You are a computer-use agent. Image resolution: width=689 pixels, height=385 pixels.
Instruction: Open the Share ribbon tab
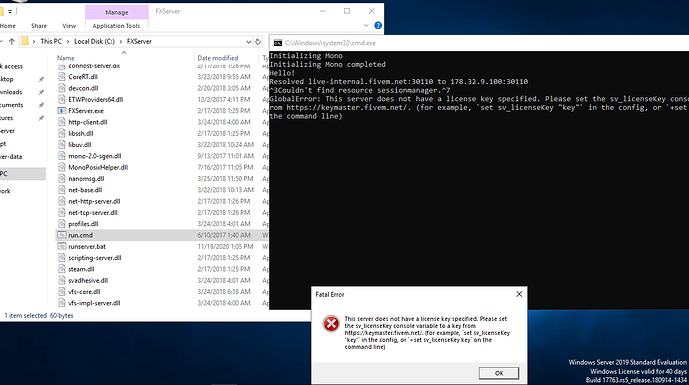pyautogui.click(x=39, y=26)
